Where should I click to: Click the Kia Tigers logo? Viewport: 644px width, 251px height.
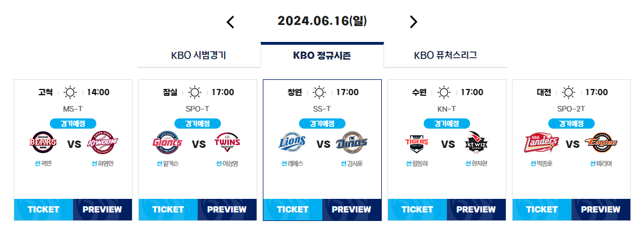tap(416, 143)
